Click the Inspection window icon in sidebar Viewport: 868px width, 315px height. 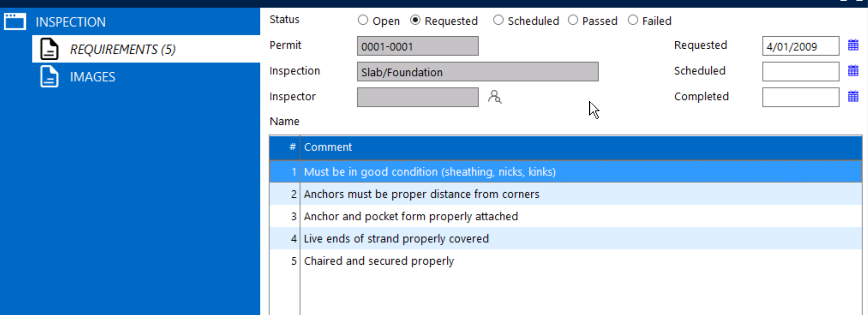(15, 22)
